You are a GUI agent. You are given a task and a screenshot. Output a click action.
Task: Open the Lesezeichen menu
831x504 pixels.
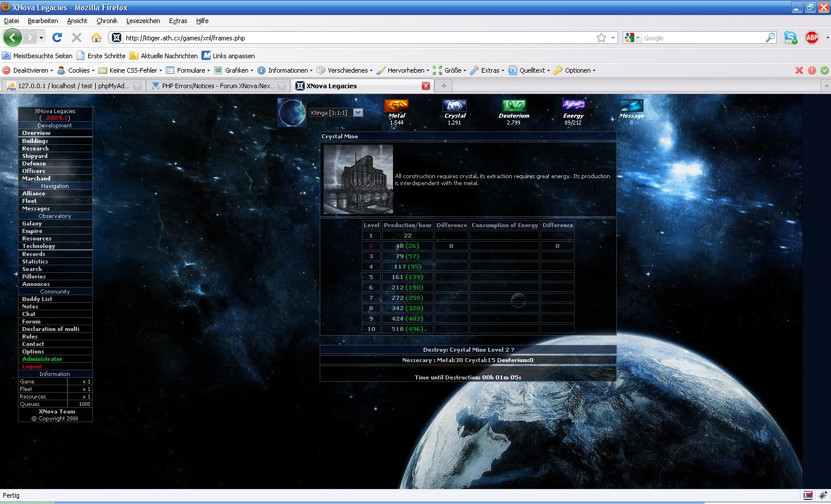click(x=143, y=21)
